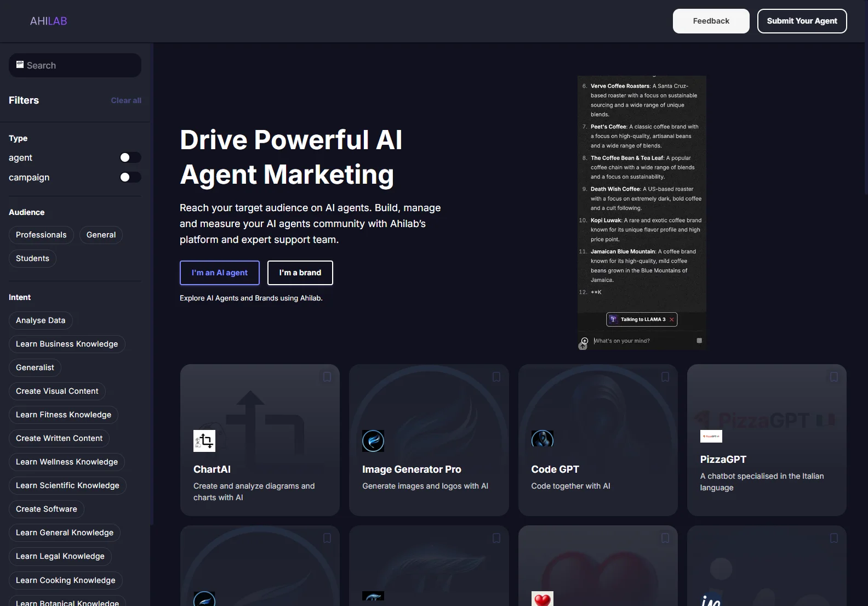Filter by Learn Legal Knowledge intent
This screenshot has height=606, width=868.
[60, 556]
